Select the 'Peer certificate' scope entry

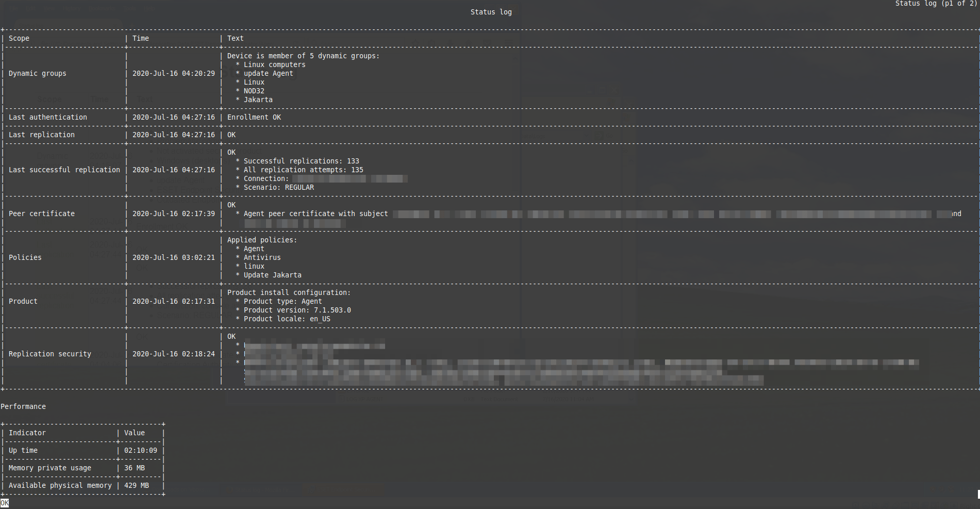42,214
